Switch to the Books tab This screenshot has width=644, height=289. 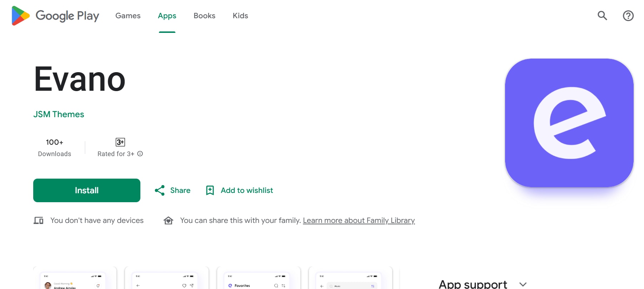204,16
